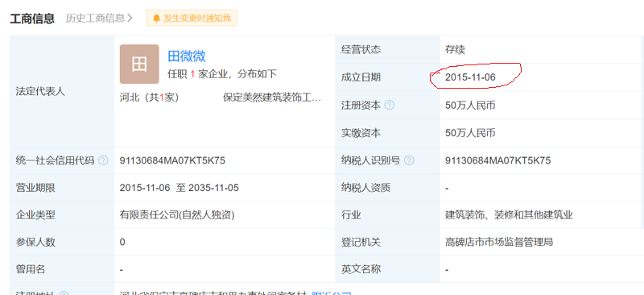Select 营业期限 date range text
Screen dimensions: 644x295
pos(179,188)
